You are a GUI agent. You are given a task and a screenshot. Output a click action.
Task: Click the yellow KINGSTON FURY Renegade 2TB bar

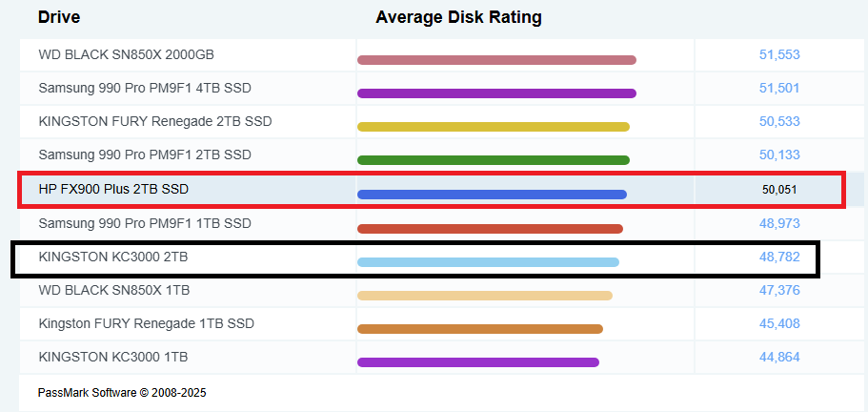494,127
